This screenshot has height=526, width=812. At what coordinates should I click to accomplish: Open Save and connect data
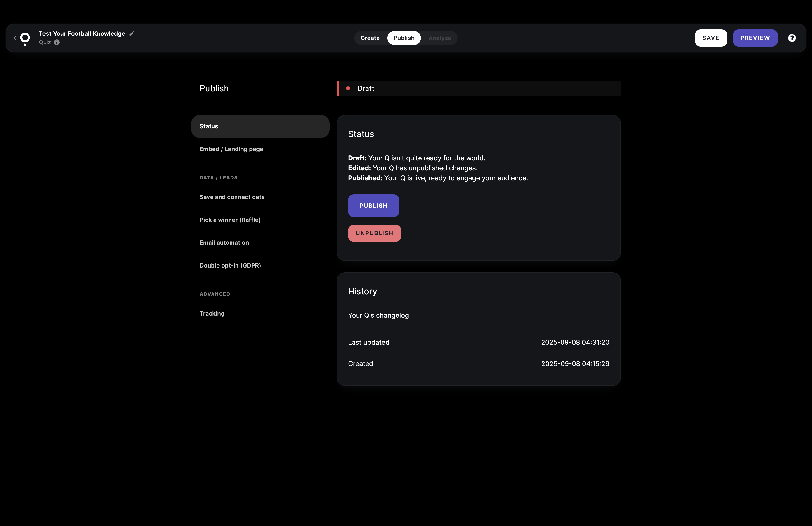[x=232, y=197]
